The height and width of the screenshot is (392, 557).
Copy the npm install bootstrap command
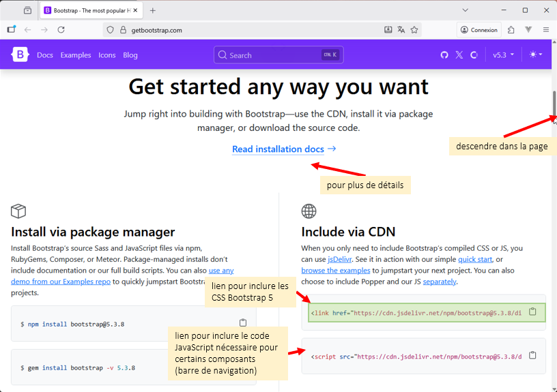click(x=243, y=323)
